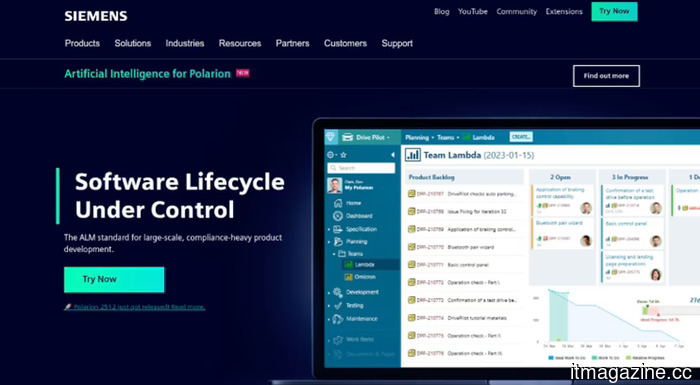This screenshot has height=385, width=700.
Task: Click the Try Now button under the headline
Action: pyautogui.click(x=114, y=280)
